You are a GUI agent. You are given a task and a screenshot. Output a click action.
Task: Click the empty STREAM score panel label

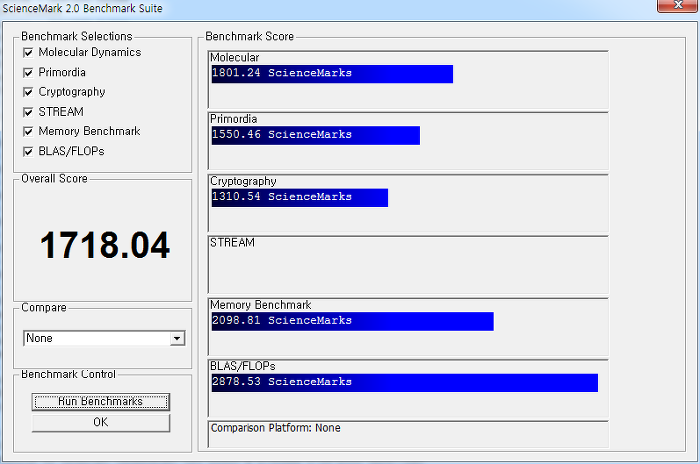232,242
